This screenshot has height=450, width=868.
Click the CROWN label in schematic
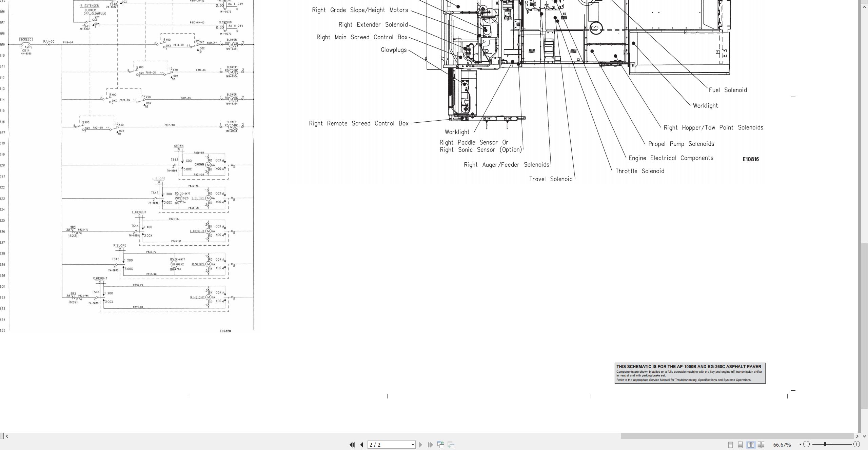tap(179, 146)
